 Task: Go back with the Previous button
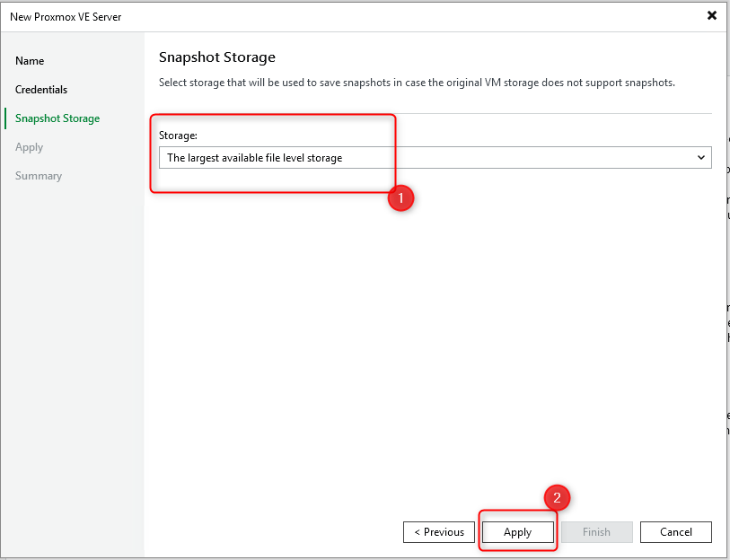point(439,531)
